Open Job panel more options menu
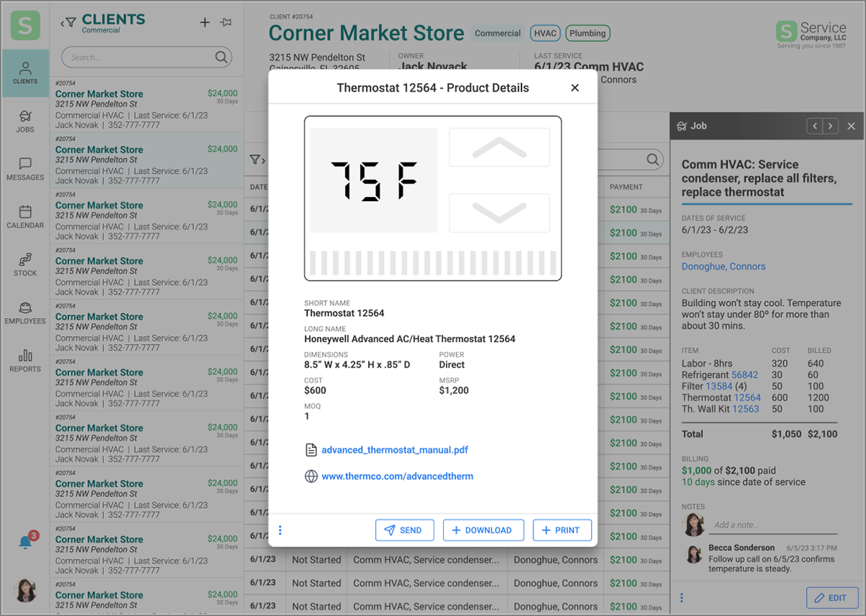The height and width of the screenshot is (616, 866). [x=681, y=598]
